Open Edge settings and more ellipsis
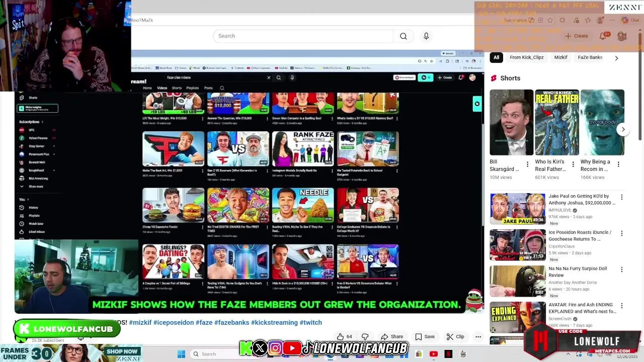Screen dimensions: 644x362 click(612, 20)
